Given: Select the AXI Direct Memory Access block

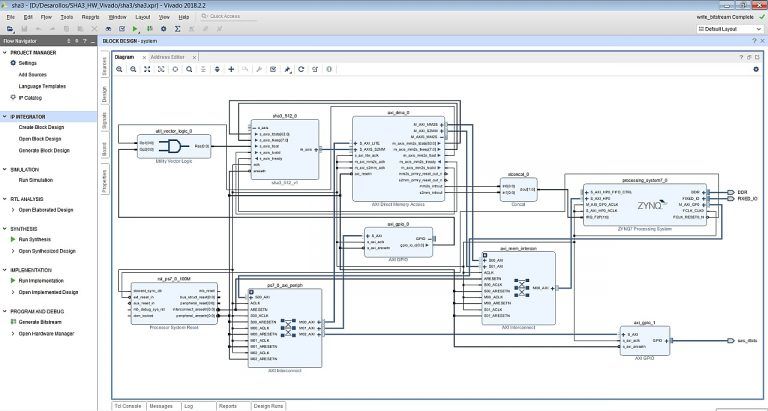Looking at the screenshot, I should (x=398, y=159).
